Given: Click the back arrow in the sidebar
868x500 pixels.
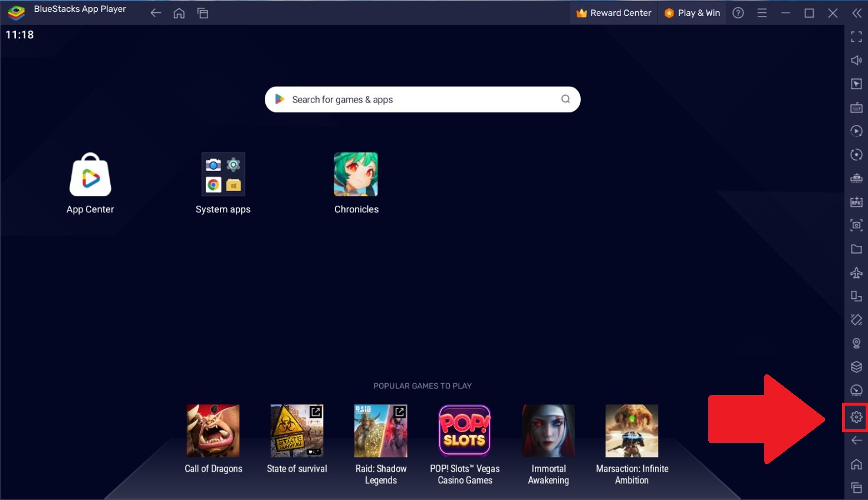Looking at the screenshot, I should [x=856, y=440].
